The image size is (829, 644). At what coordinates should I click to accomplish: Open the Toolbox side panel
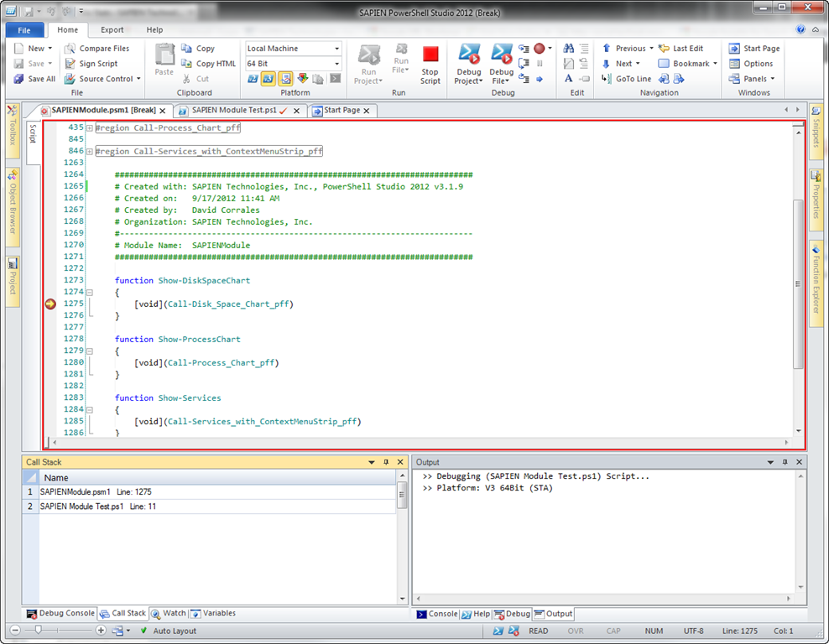(12, 130)
